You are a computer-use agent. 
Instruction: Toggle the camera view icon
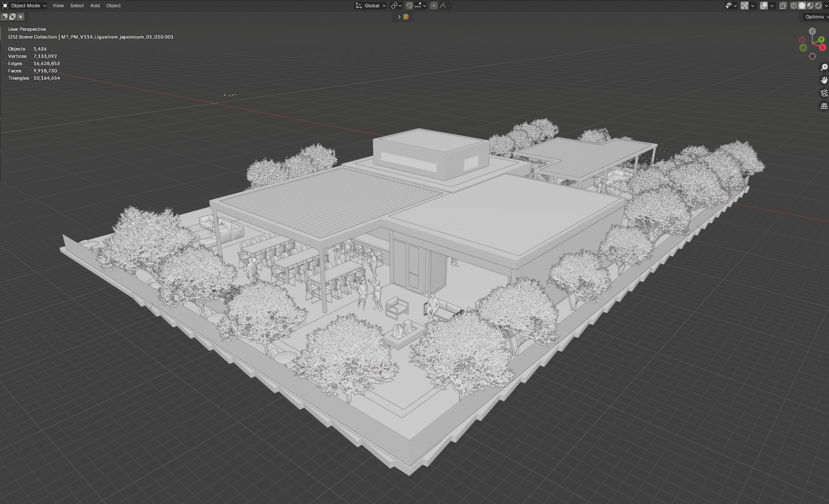pyautogui.click(x=824, y=93)
